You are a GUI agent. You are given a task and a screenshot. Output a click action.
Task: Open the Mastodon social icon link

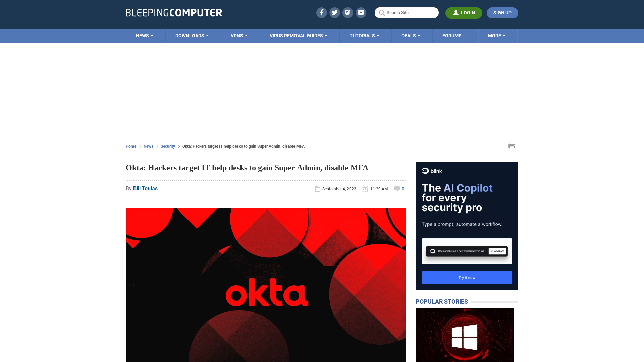pyautogui.click(x=347, y=12)
